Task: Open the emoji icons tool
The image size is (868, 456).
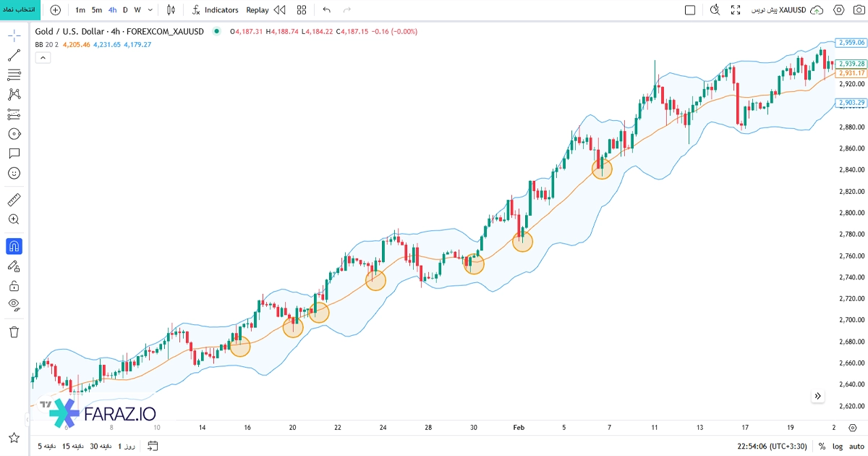Action: pos(14,173)
